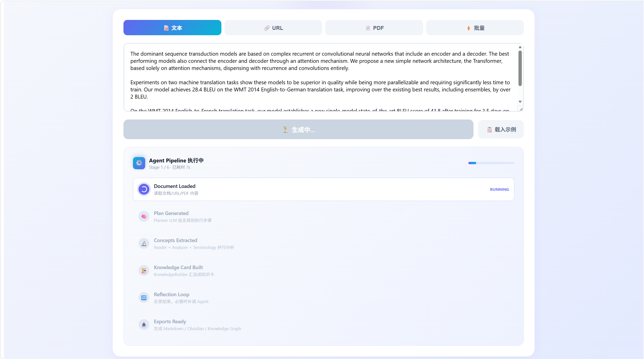Image resolution: width=644 pixels, height=359 pixels.
Task: Click the RUNNING status label
Action: coord(499,189)
